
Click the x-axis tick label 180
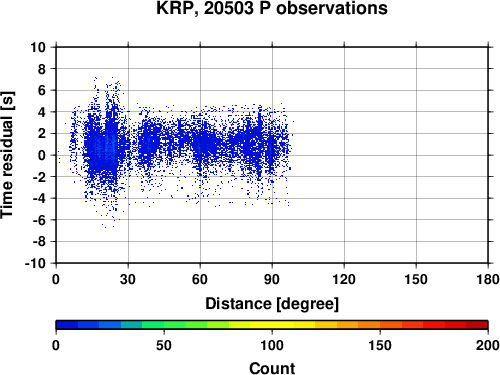coord(488,279)
